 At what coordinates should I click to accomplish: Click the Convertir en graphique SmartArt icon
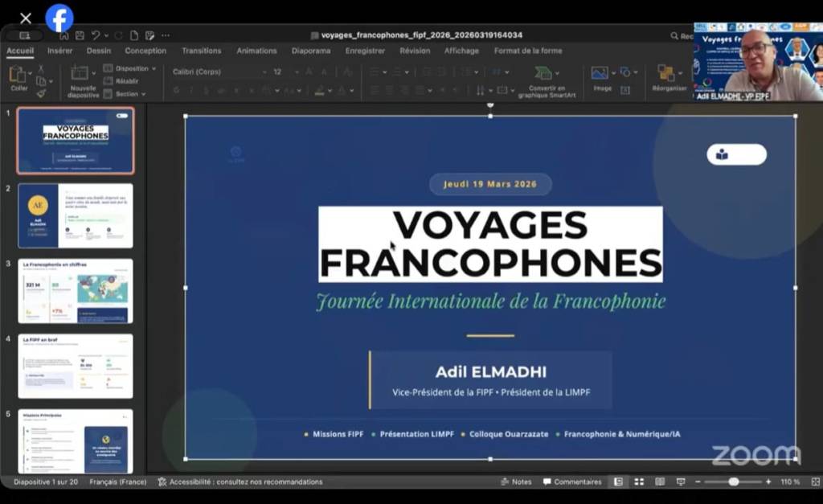click(543, 73)
